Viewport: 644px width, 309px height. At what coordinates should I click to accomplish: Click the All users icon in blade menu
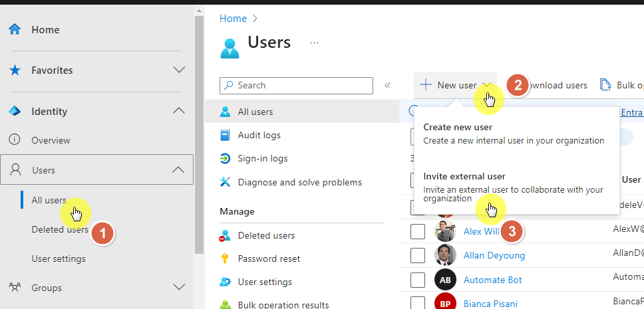[225, 112]
